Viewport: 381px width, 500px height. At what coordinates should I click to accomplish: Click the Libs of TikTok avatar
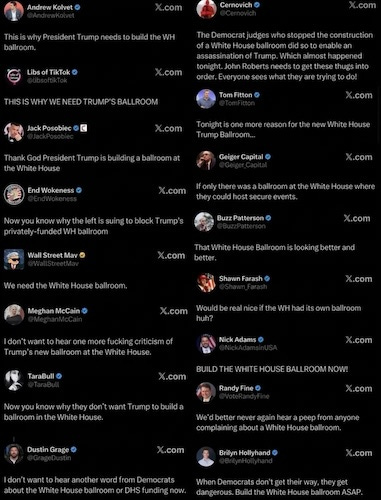14,76
